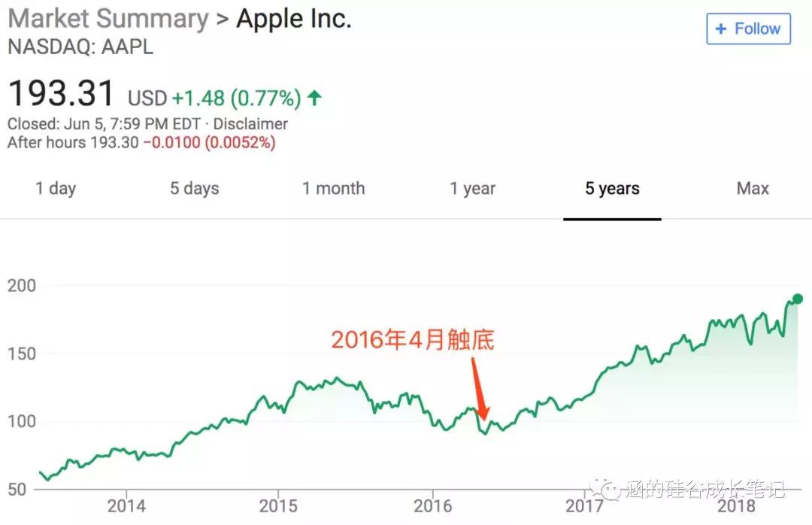Select the 5 years tab
812x525 pixels.
coord(612,189)
